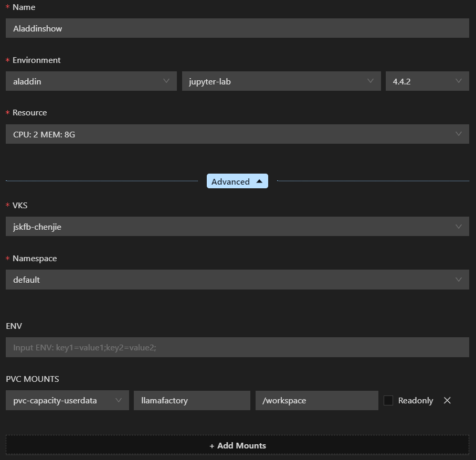Click the chevron icon in the VKS field
Viewport: 476px width, 460px height.
click(x=459, y=227)
